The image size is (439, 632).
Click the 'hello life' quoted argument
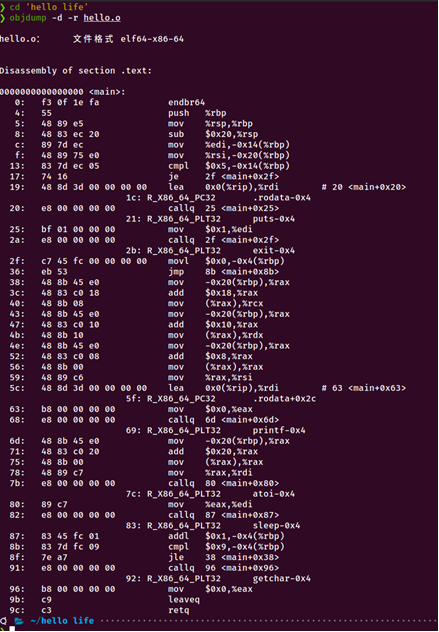pos(57,7)
